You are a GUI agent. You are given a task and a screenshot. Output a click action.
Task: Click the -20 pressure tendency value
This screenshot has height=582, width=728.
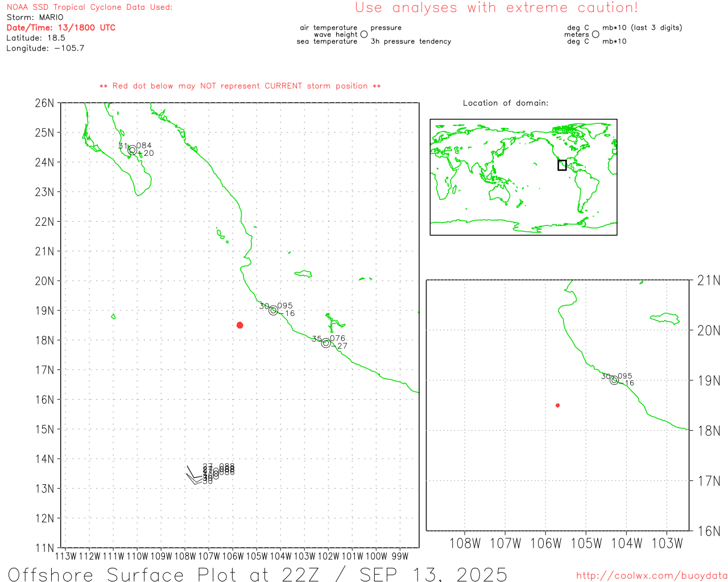[x=147, y=153]
